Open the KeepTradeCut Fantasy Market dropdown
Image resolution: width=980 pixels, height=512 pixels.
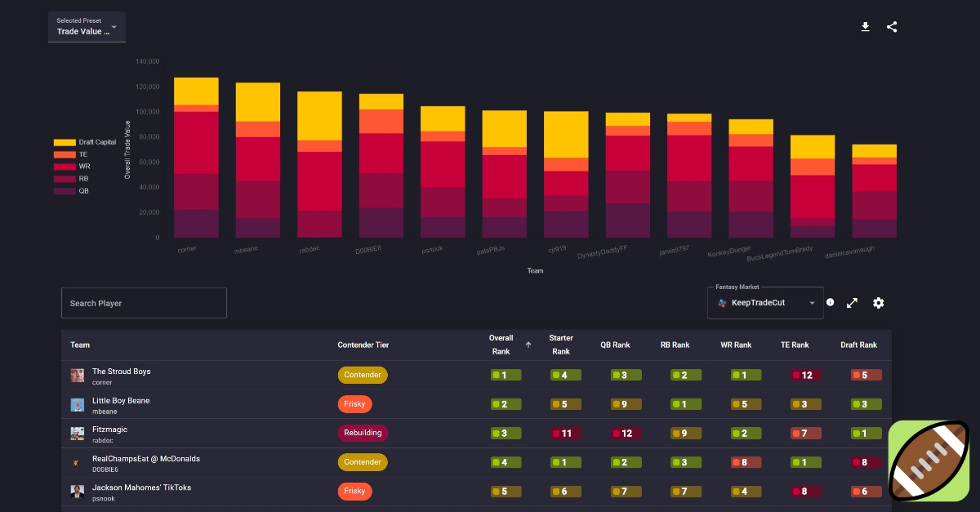pos(765,303)
